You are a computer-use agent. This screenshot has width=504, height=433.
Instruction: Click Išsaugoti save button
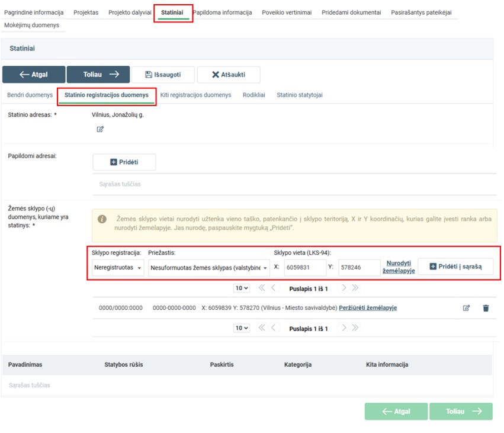tap(163, 75)
